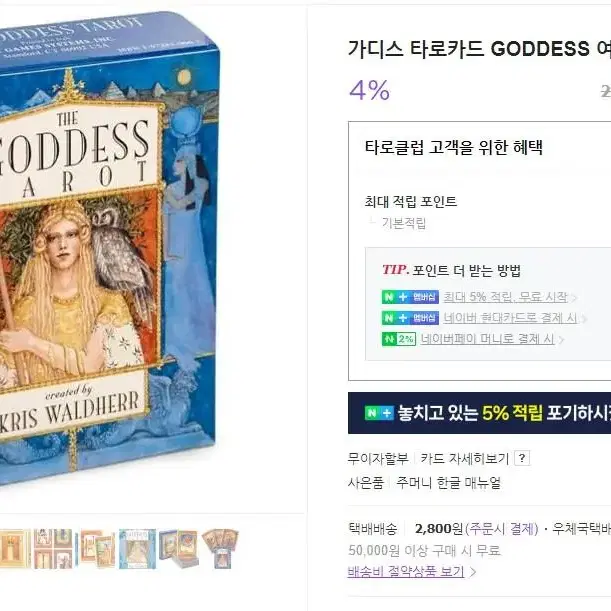Click the 배송비 절약상품 보기 link
The image size is (611, 611).
[406, 572]
